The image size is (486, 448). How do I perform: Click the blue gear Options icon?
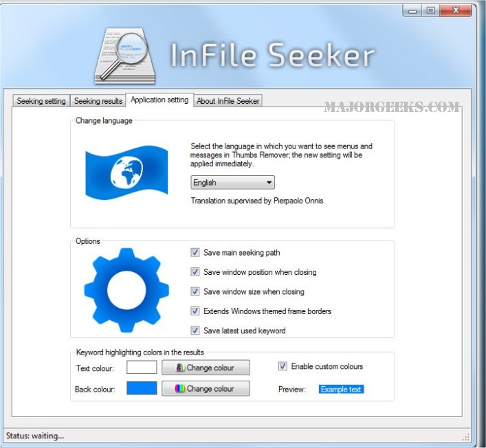(x=126, y=290)
